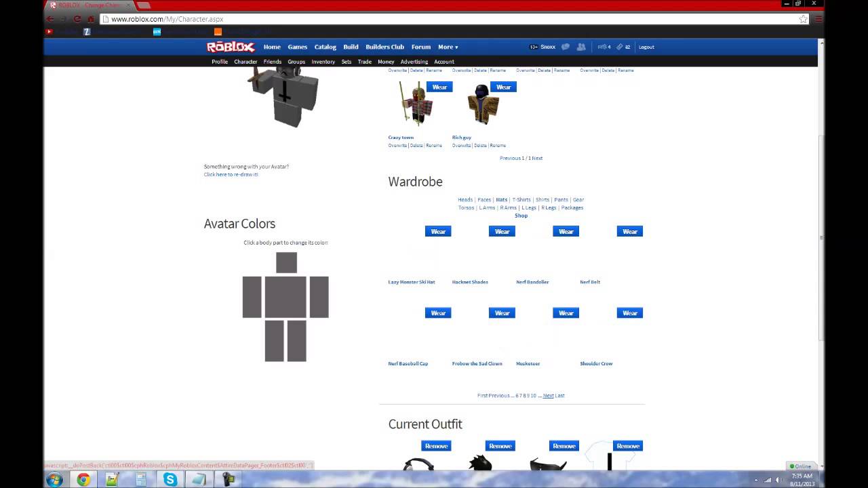
Task: Open the YouTube bookmark icon
Action: (49, 31)
